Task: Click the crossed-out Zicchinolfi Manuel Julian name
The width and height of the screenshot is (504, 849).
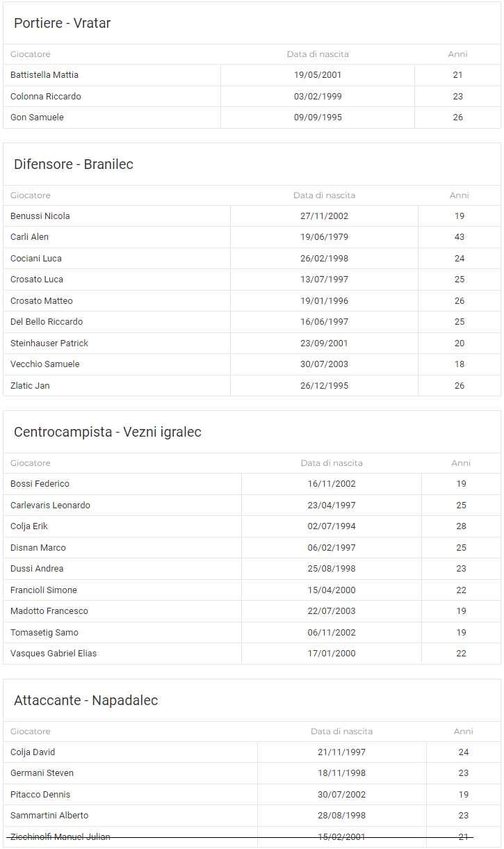Action: pos(60,837)
